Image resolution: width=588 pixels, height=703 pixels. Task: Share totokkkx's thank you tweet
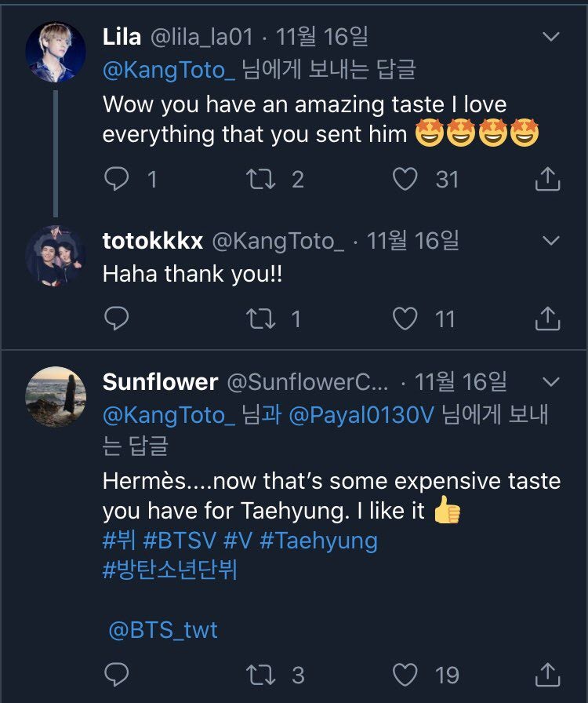(546, 319)
